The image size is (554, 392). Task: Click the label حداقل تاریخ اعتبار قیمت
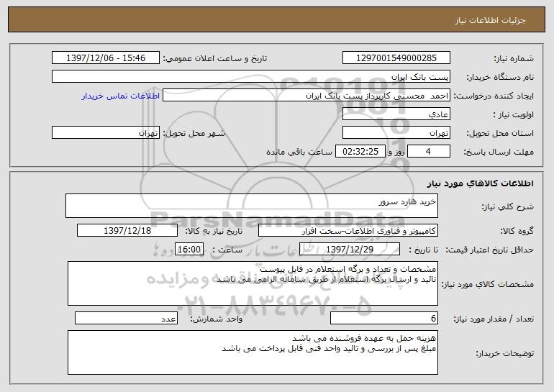(x=490, y=250)
